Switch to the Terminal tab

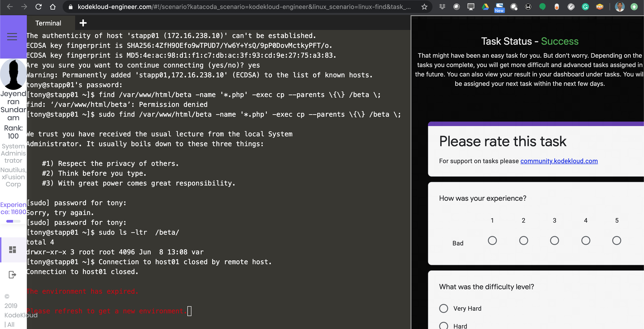pos(48,23)
